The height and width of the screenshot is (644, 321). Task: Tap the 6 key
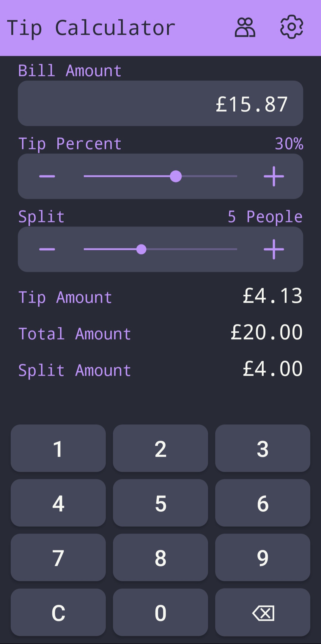pyautogui.click(x=263, y=503)
